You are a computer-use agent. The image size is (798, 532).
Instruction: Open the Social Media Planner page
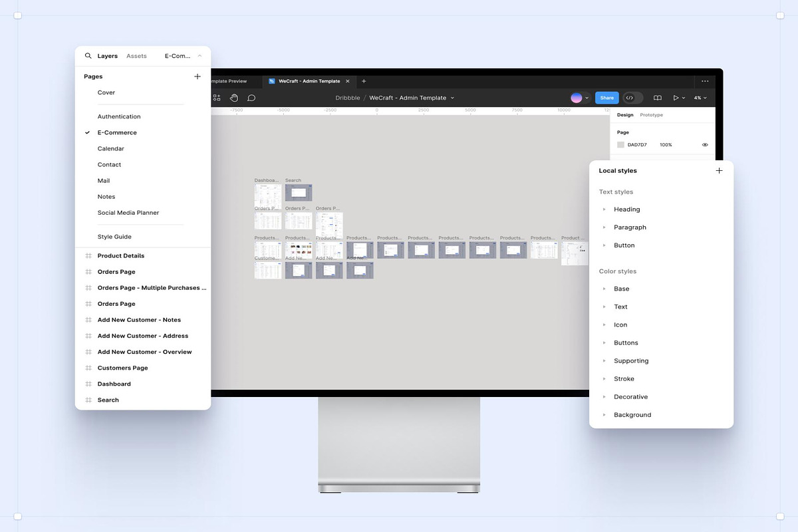[128, 213]
